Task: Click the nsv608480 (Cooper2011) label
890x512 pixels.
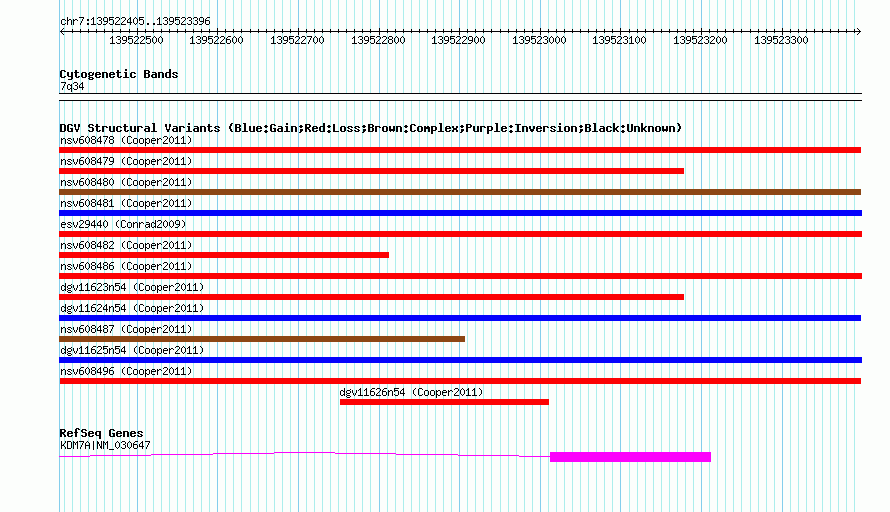Action: pos(126,182)
